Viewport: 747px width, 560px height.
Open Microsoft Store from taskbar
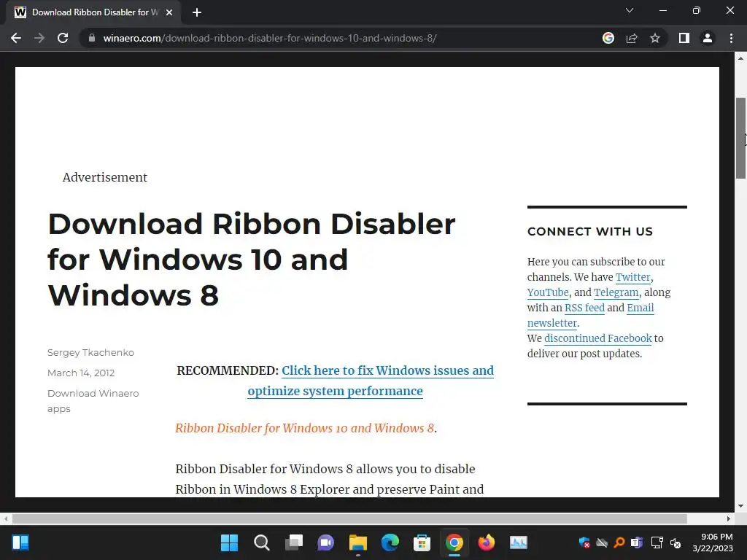click(422, 542)
